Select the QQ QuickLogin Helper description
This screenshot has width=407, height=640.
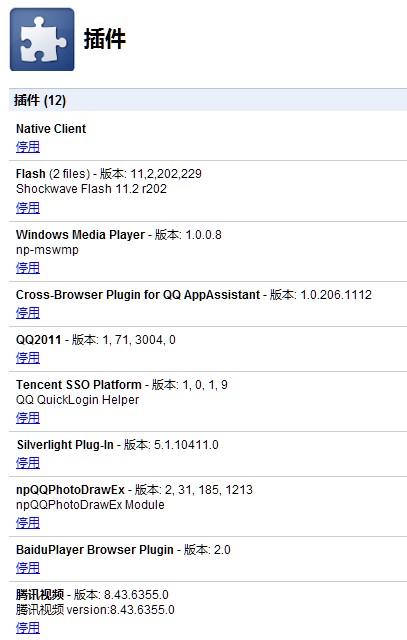(78, 400)
